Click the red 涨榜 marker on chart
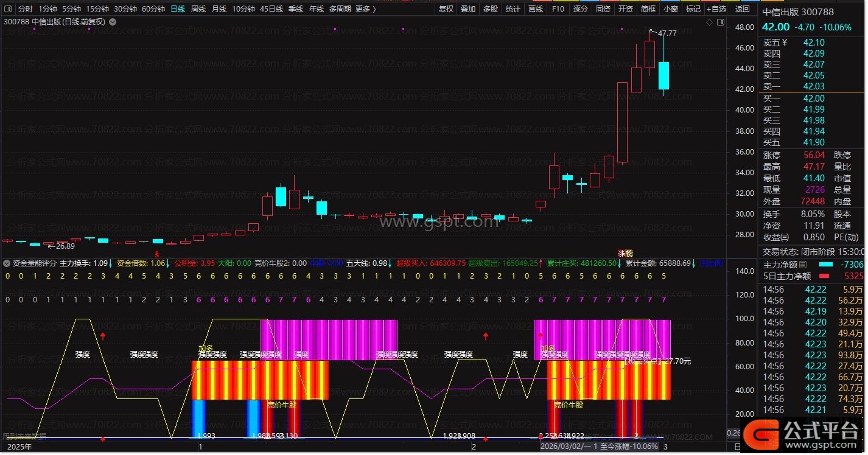Screen dimensions: 868x455 coord(625,253)
